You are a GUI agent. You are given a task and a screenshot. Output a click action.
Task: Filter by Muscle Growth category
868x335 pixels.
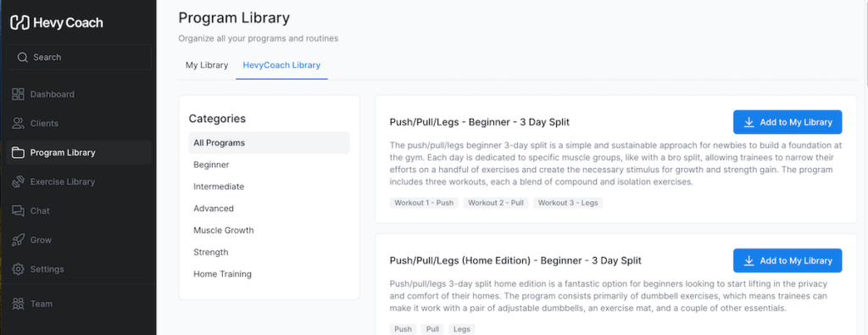[x=269, y=231]
